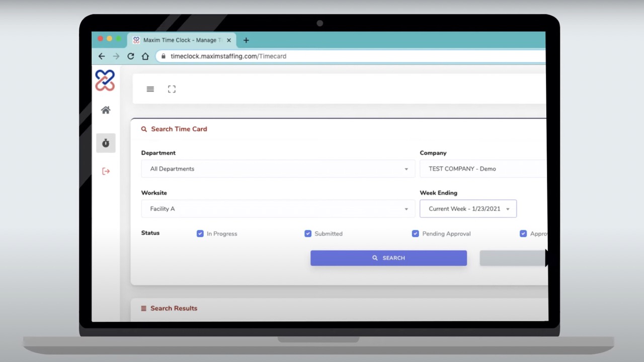Click the gray button beside SEARCH

tap(513, 258)
